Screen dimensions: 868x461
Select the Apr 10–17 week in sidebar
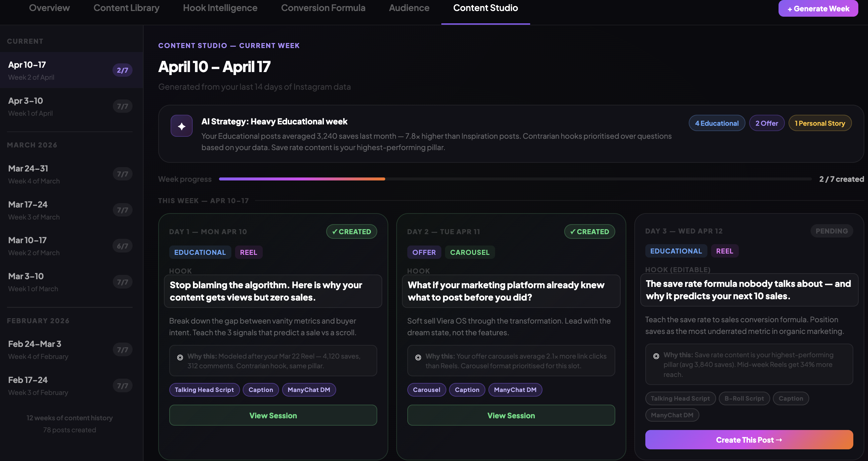pyautogui.click(x=71, y=70)
